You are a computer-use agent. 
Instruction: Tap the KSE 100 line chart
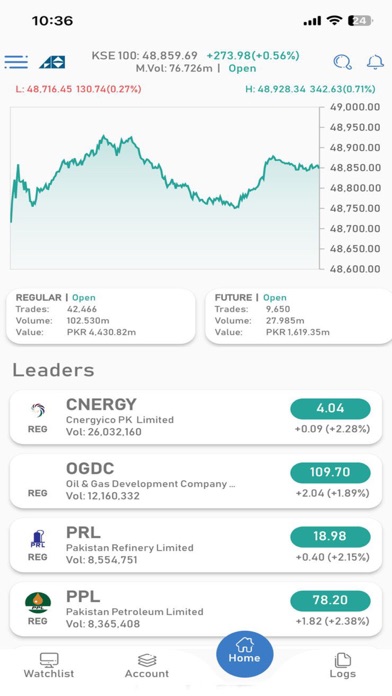point(165,188)
